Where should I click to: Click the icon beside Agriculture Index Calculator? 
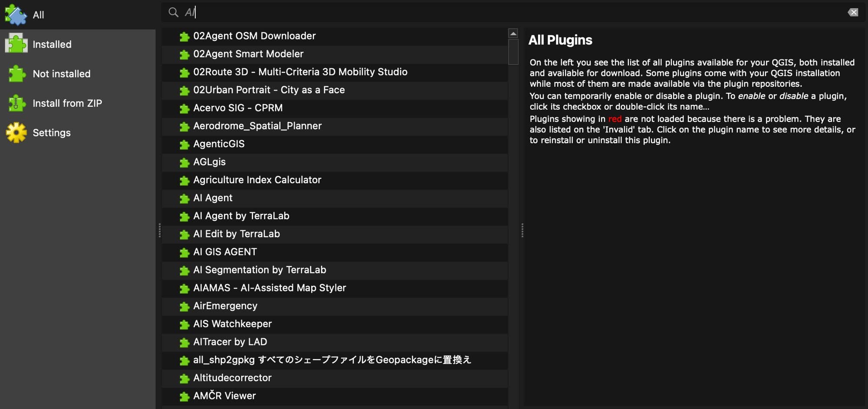click(184, 180)
